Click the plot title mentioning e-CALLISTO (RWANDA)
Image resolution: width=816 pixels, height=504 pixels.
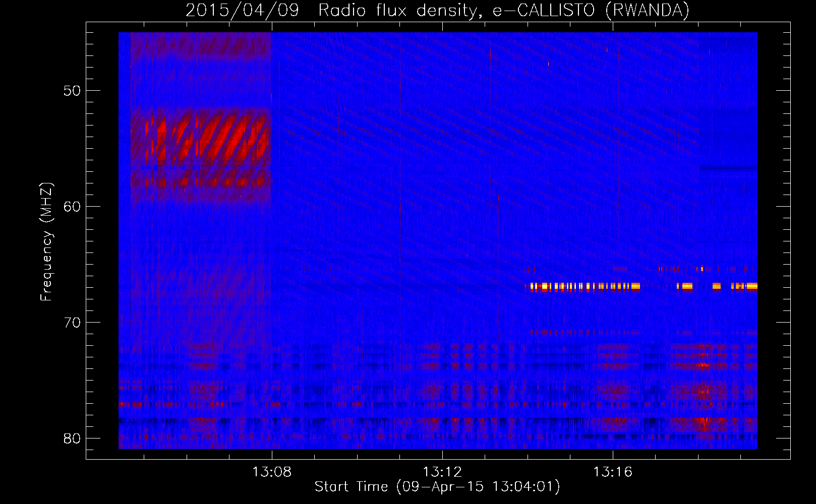click(x=438, y=10)
